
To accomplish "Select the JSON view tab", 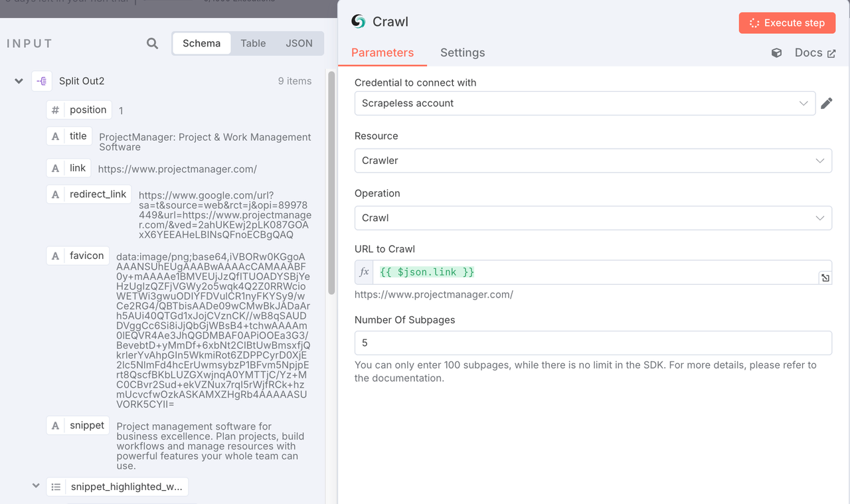I will tap(299, 43).
